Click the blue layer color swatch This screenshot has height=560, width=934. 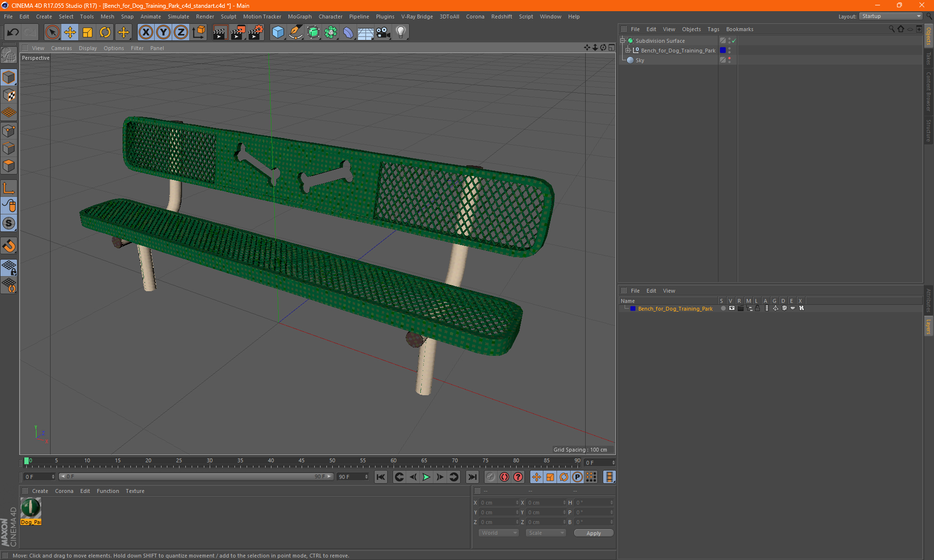(633, 309)
